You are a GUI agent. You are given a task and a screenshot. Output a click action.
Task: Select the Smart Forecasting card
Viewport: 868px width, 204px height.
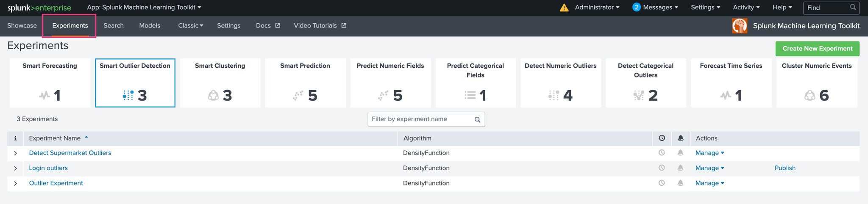pyautogui.click(x=50, y=83)
